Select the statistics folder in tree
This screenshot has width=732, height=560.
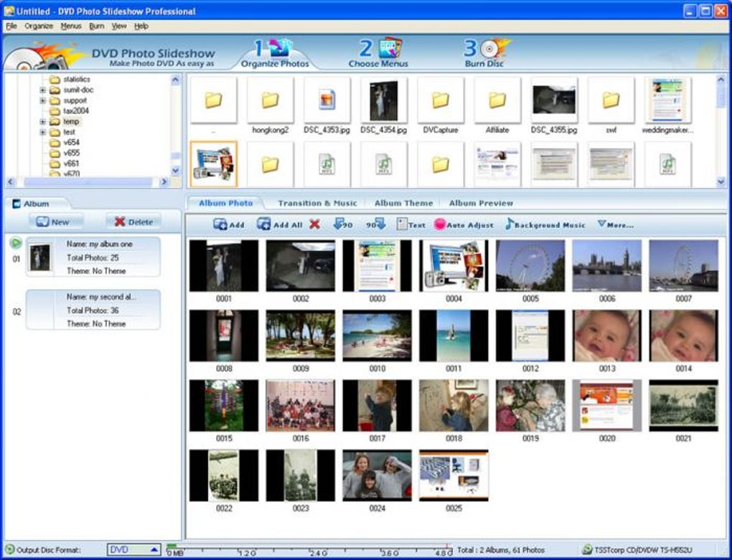(x=77, y=80)
